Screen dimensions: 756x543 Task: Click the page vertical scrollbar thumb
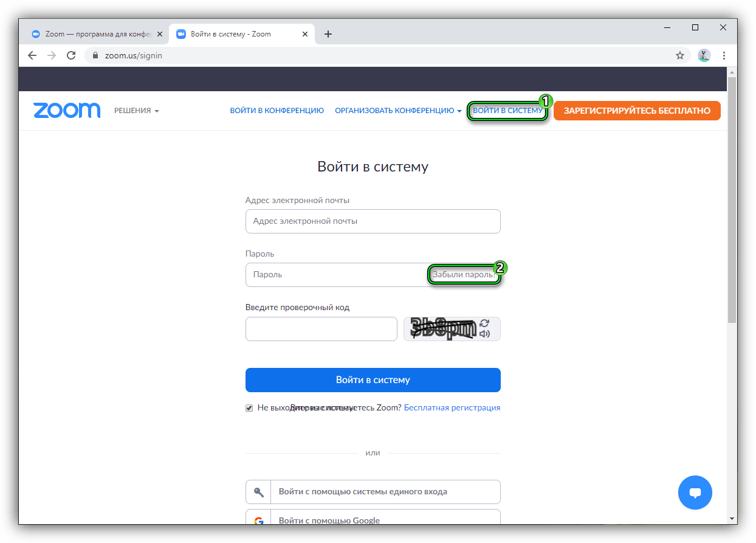tap(732, 199)
